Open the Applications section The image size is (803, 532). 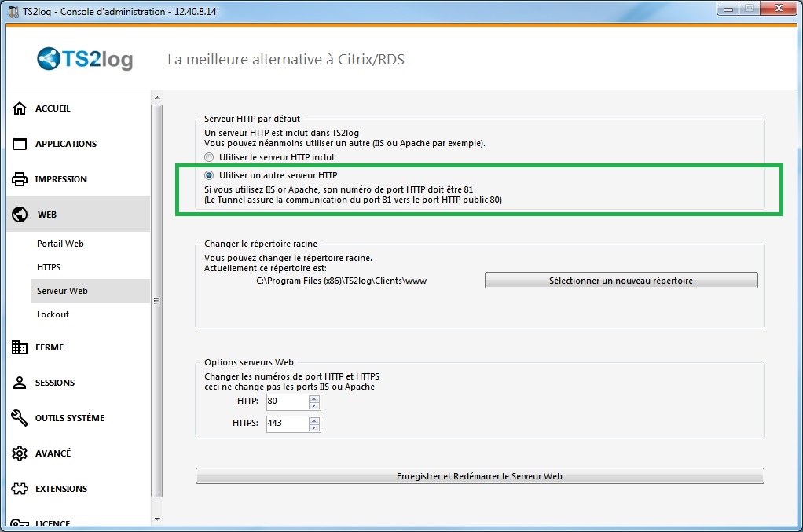pyautogui.click(x=79, y=144)
